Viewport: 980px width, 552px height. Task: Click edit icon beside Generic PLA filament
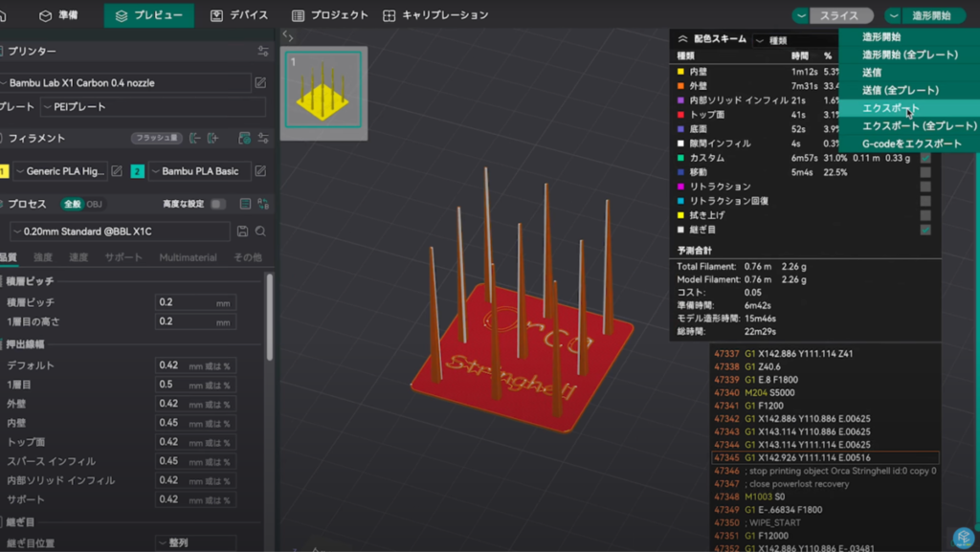(117, 171)
